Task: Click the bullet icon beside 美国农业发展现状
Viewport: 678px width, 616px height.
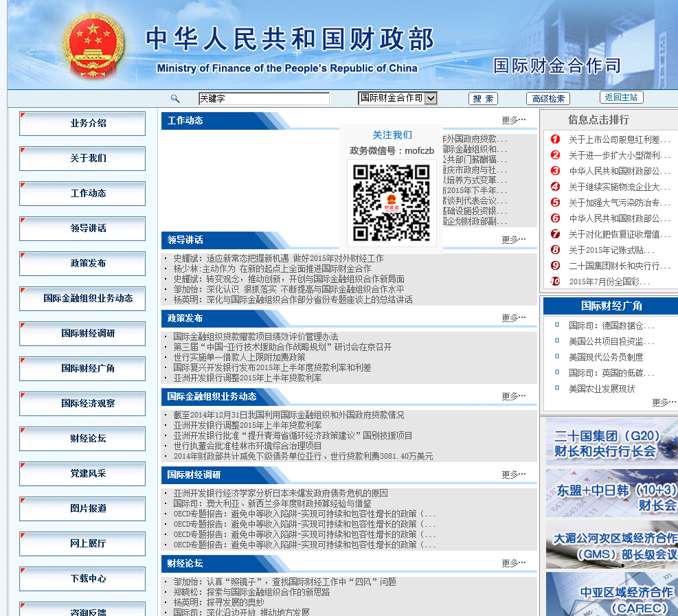Action: (557, 388)
